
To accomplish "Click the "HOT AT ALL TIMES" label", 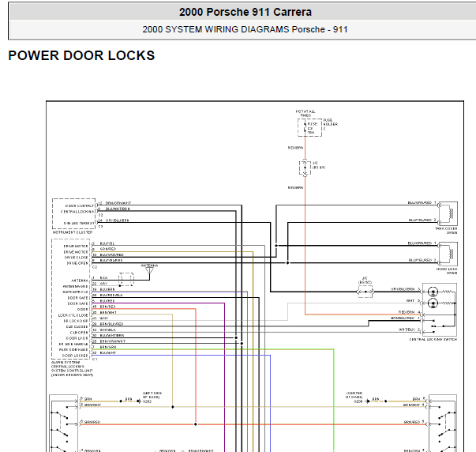I will (x=305, y=113).
